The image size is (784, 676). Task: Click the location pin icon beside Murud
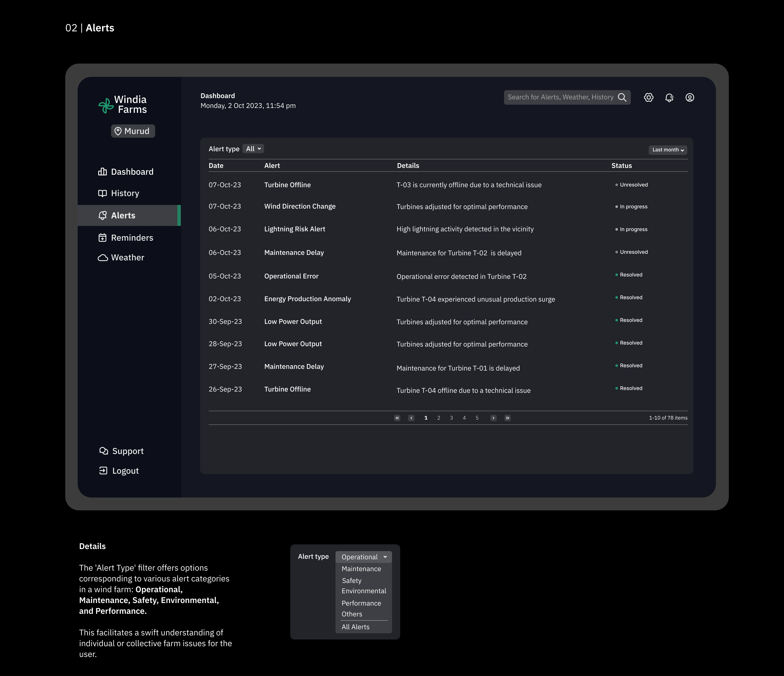[118, 131]
